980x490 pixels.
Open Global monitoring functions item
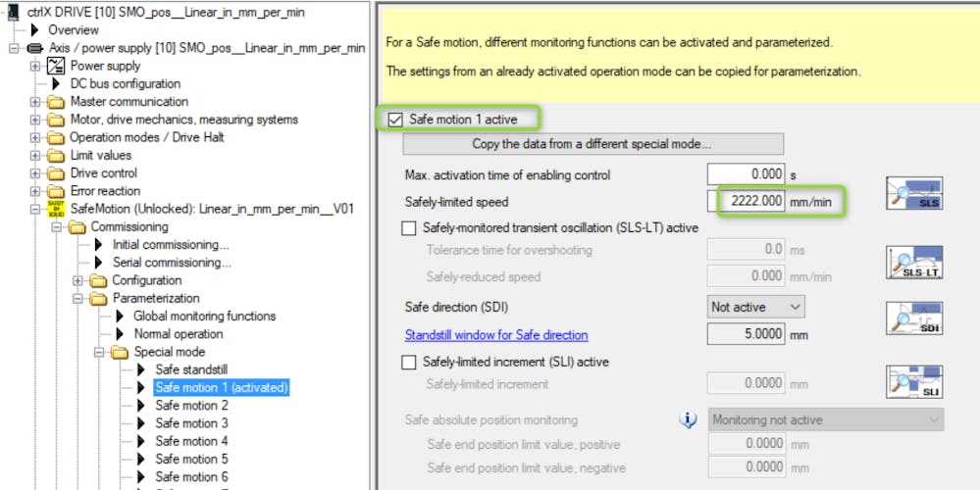click(x=204, y=316)
